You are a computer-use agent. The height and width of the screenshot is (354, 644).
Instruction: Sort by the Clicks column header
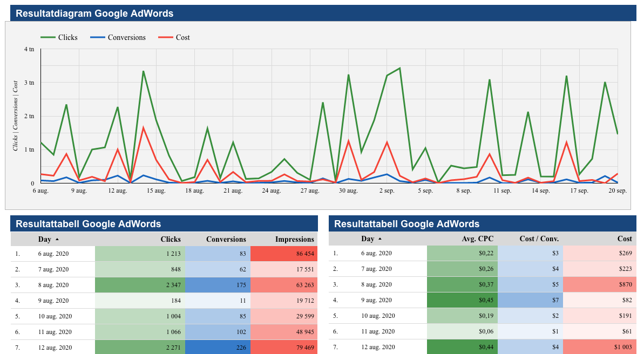[170, 239]
